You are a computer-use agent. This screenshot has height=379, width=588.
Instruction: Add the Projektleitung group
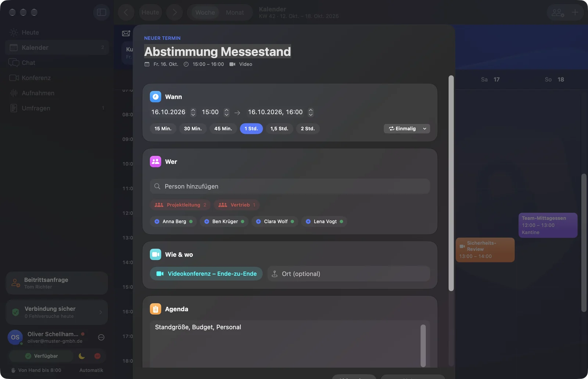tap(180, 205)
